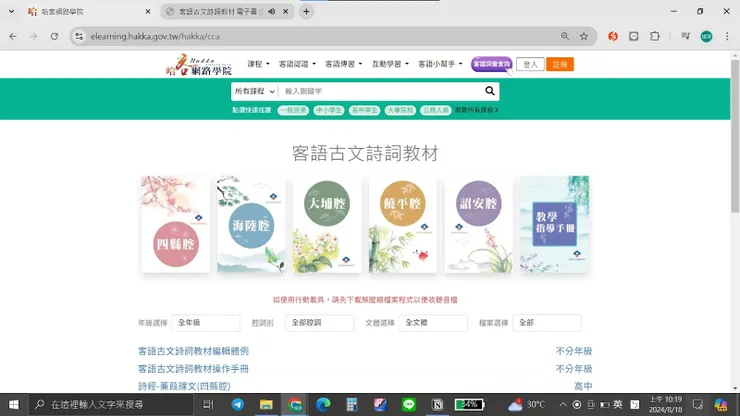Viewport: 740px width, 416px height.
Task: Open the site information icon in the address bar
Action: click(x=79, y=36)
